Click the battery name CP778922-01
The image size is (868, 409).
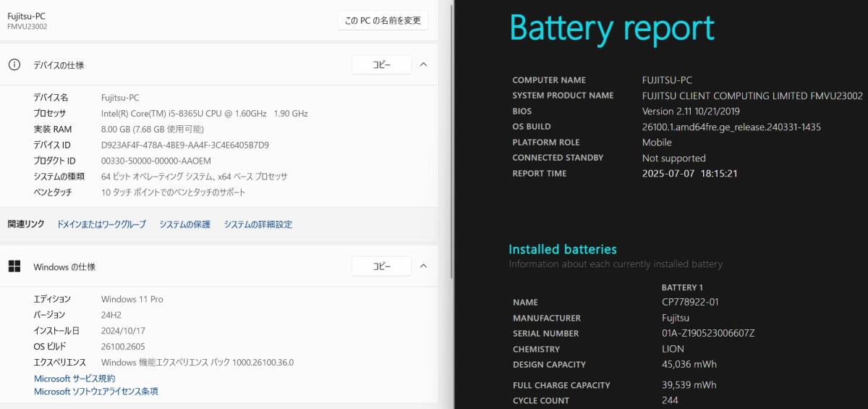click(x=690, y=303)
